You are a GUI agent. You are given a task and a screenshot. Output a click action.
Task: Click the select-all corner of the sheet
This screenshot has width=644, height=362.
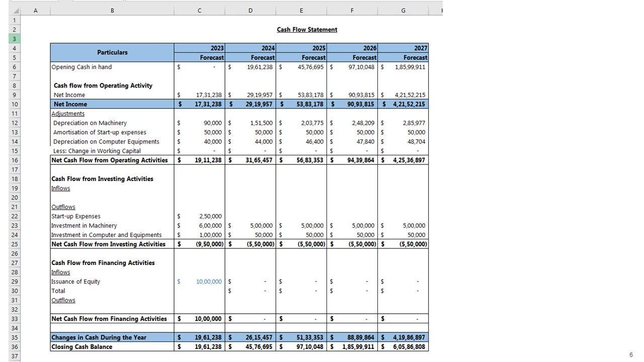tap(15, 11)
